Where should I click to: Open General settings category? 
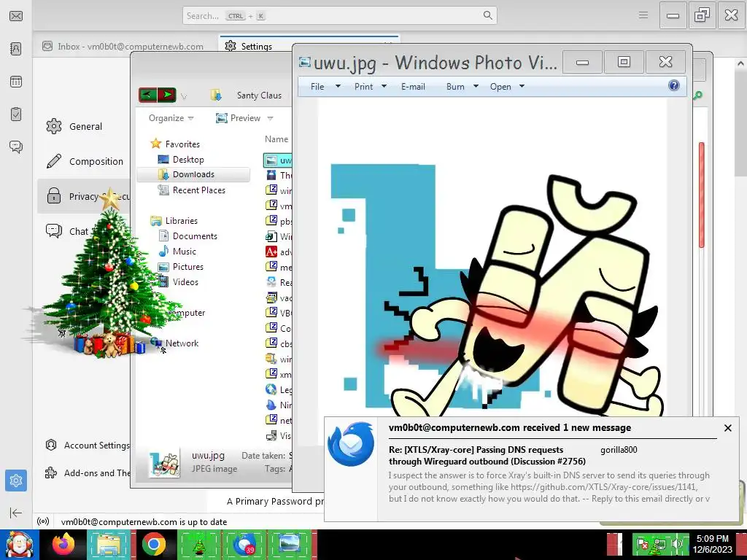point(74,126)
